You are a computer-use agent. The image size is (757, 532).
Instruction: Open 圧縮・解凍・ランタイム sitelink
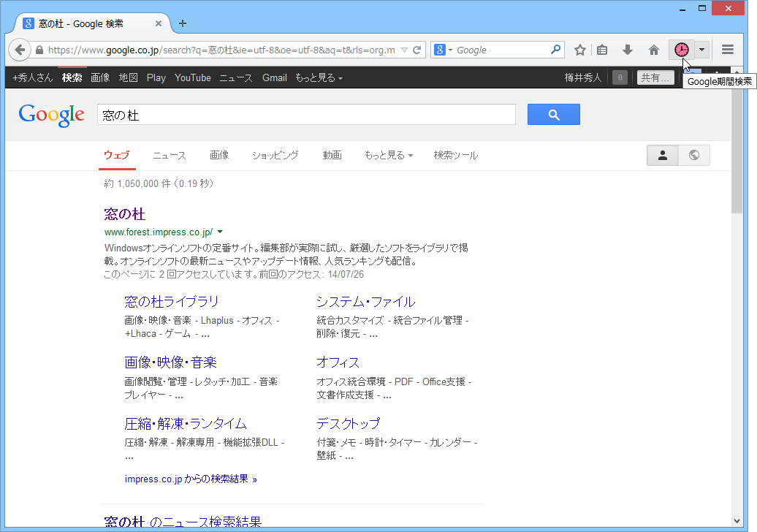pos(186,424)
